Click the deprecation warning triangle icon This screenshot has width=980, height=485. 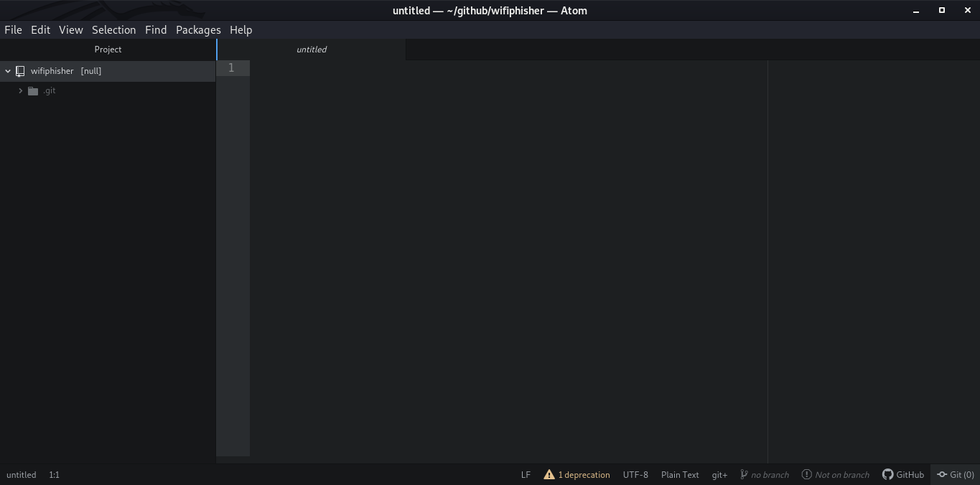(549, 474)
